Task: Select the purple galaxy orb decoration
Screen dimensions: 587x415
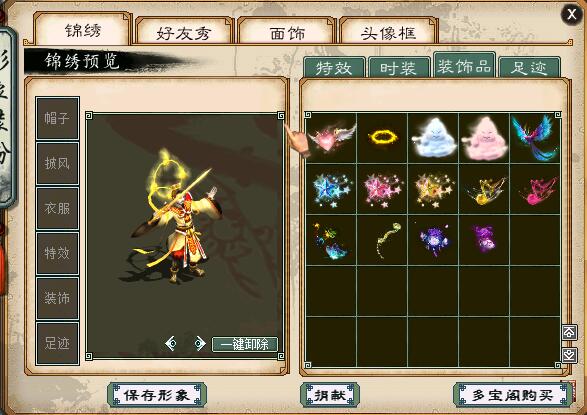Action: [x=433, y=240]
